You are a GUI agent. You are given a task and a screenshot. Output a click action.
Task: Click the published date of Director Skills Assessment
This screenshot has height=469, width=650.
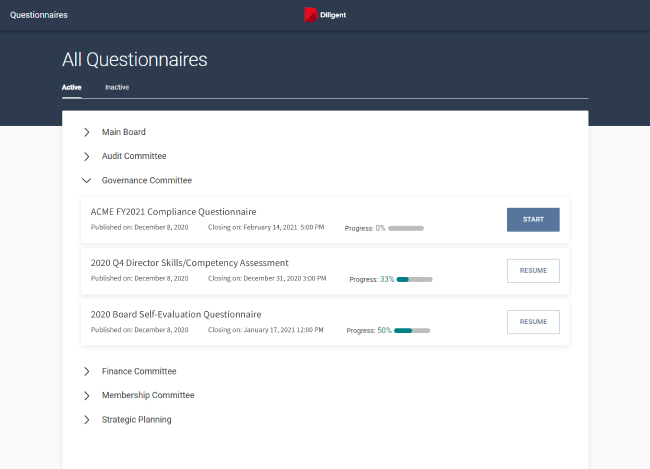139,278
